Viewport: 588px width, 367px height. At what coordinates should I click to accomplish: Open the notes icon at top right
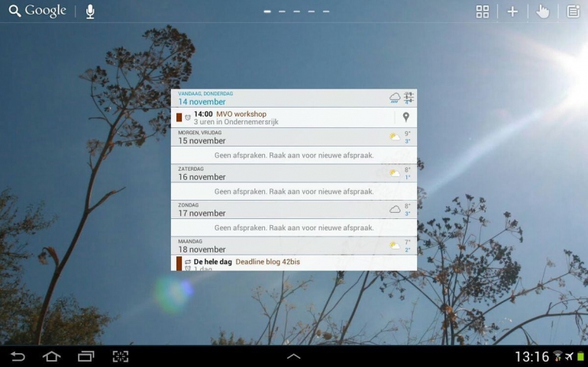click(x=573, y=11)
